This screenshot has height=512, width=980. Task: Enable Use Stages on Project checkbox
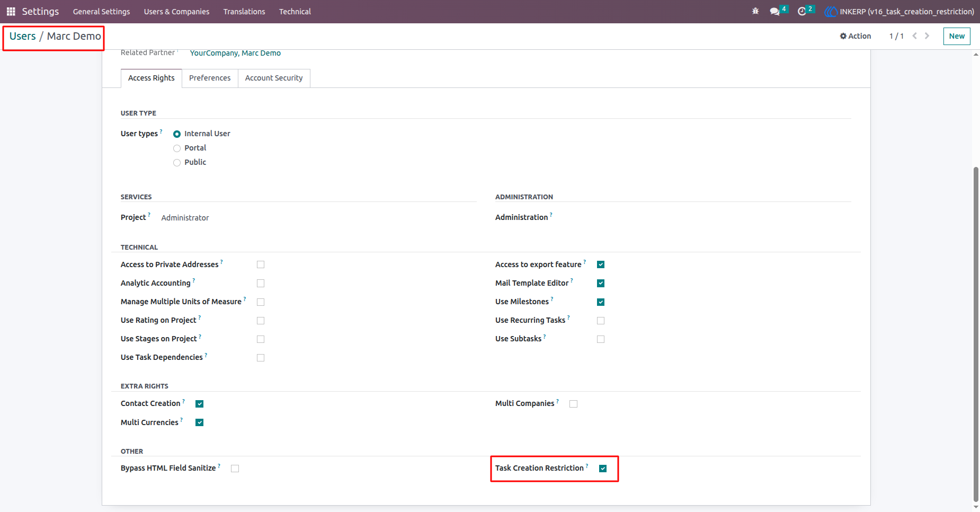[x=261, y=339]
